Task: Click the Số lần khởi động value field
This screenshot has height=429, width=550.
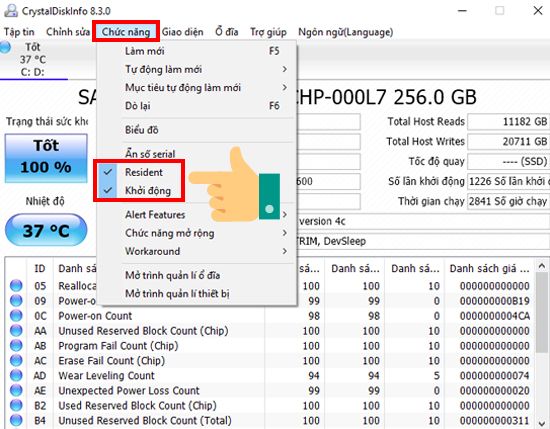Action: tap(509, 181)
